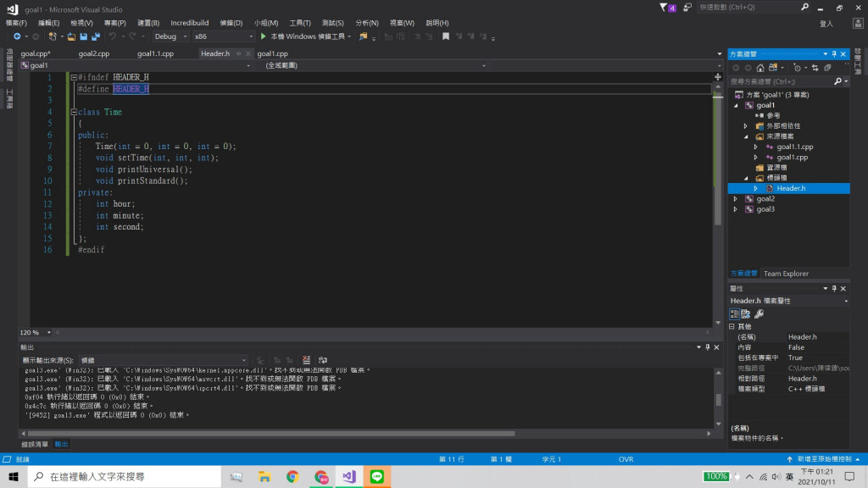The width and height of the screenshot is (868, 488).
Task: Open the 偵錯(D) menu
Action: [231, 23]
